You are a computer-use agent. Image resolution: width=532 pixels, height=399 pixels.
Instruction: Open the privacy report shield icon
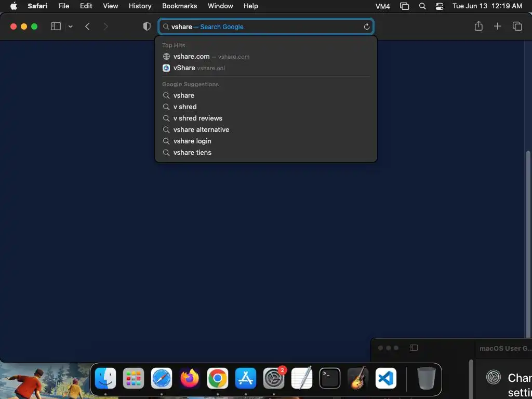[x=147, y=26]
